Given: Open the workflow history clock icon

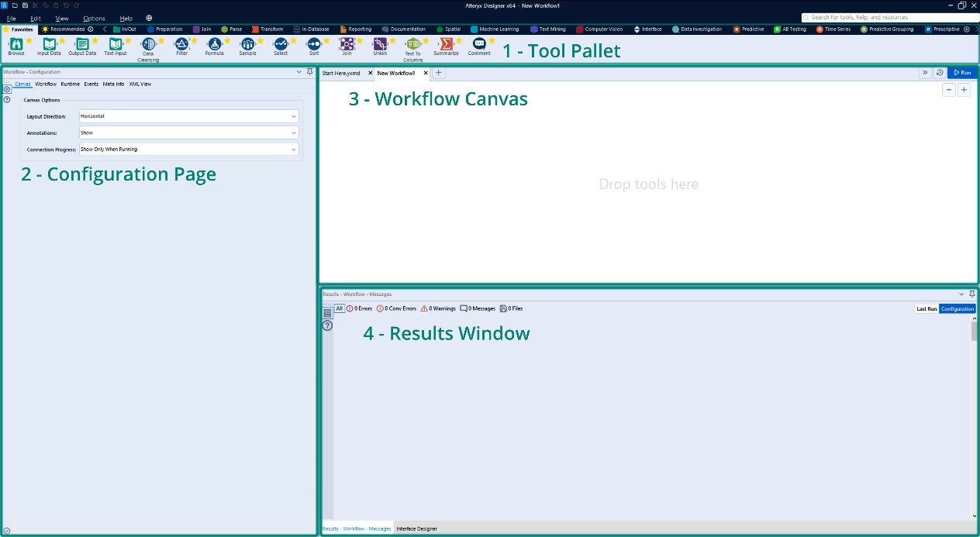Looking at the screenshot, I should click(939, 72).
